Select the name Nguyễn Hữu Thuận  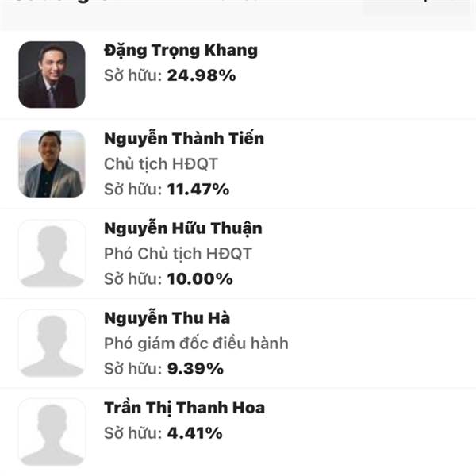coord(183,228)
